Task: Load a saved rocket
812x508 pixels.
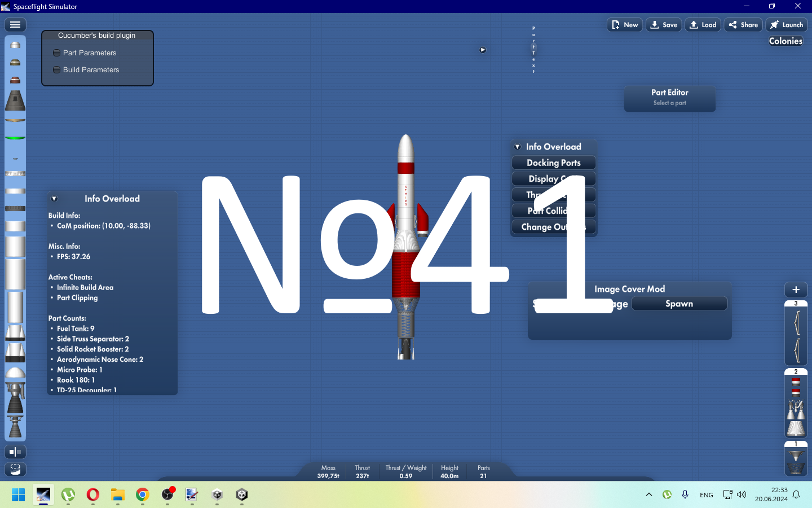Action: click(703, 25)
